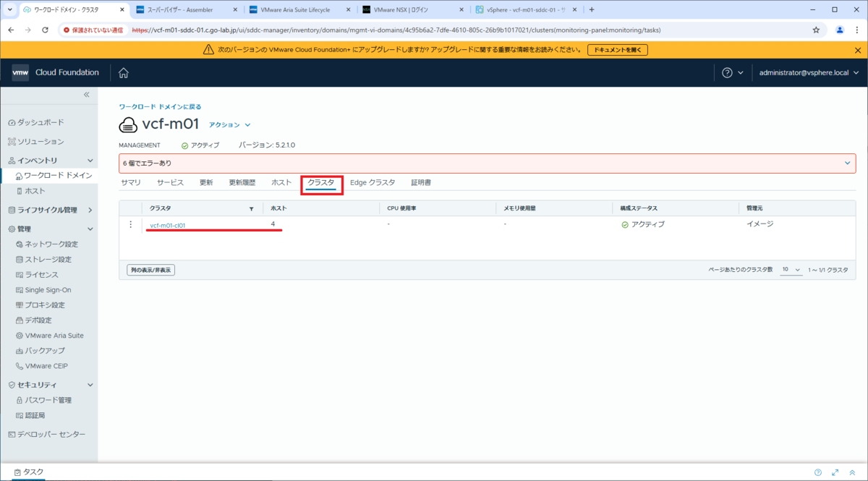The width and height of the screenshot is (868, 481).
Task: Open the タスク panel at bottom
Action: pyautogui.click(x=29, y=472)
